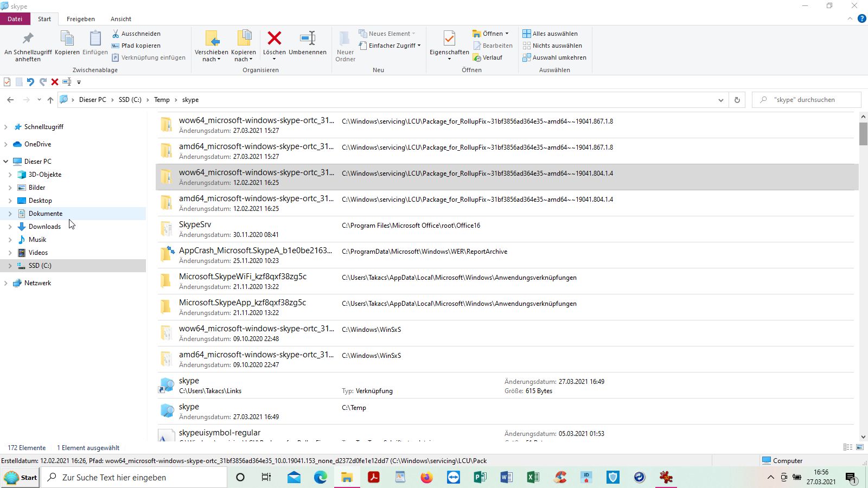Open the address bar history dropdown
This screenshot has width=868, height=488.
pyautogui.click(x=720, y=100)
